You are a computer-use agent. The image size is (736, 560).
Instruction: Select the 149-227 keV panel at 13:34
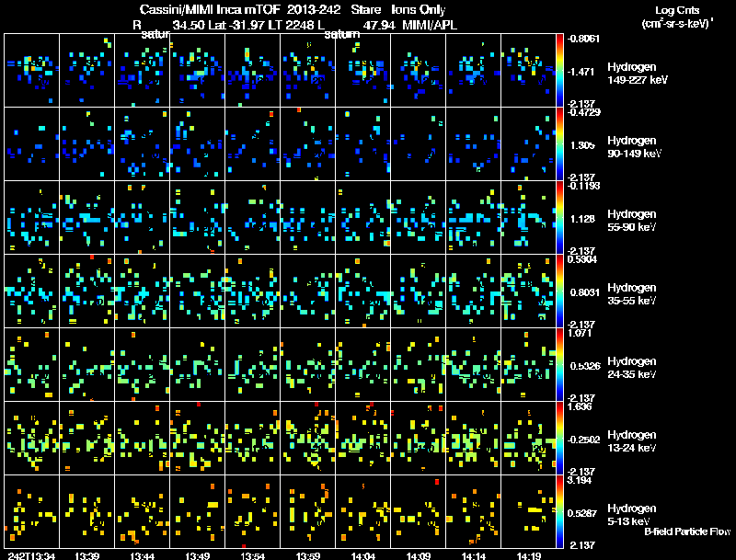pyautogui.click(x=32, y=71)
